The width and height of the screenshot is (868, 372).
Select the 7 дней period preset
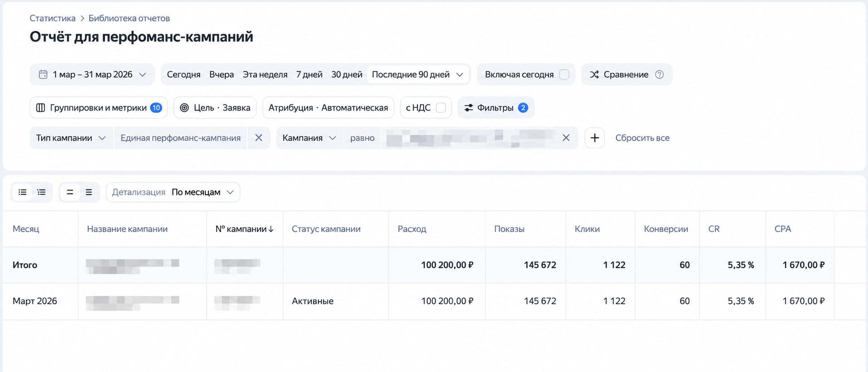tap(309, 74)
